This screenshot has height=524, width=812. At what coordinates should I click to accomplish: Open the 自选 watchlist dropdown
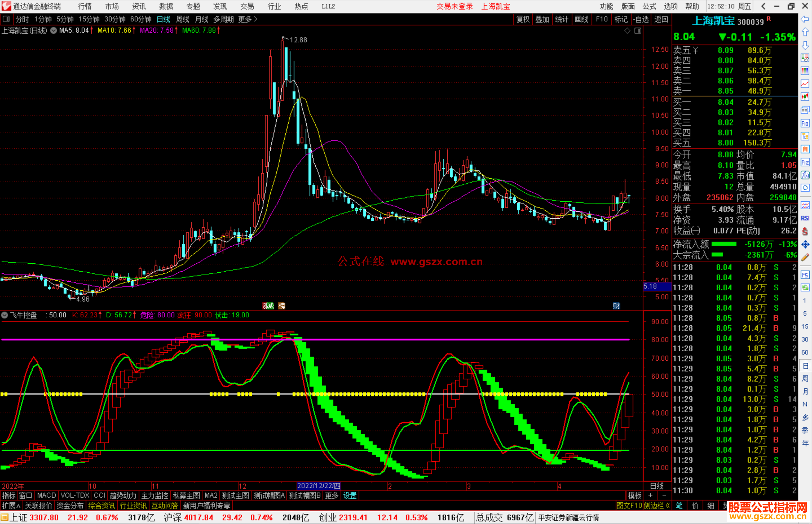(641, 19)
